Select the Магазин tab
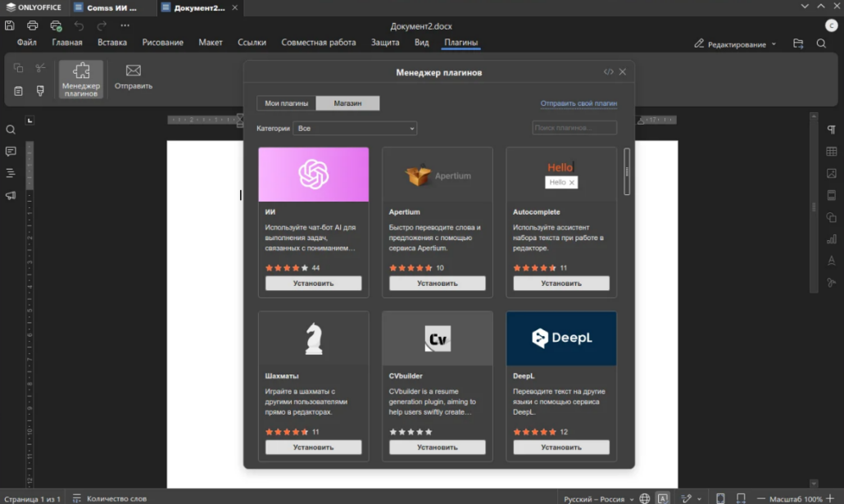Image resolution: width=844 pixels, height=504 pixels. tap(347, 103)
